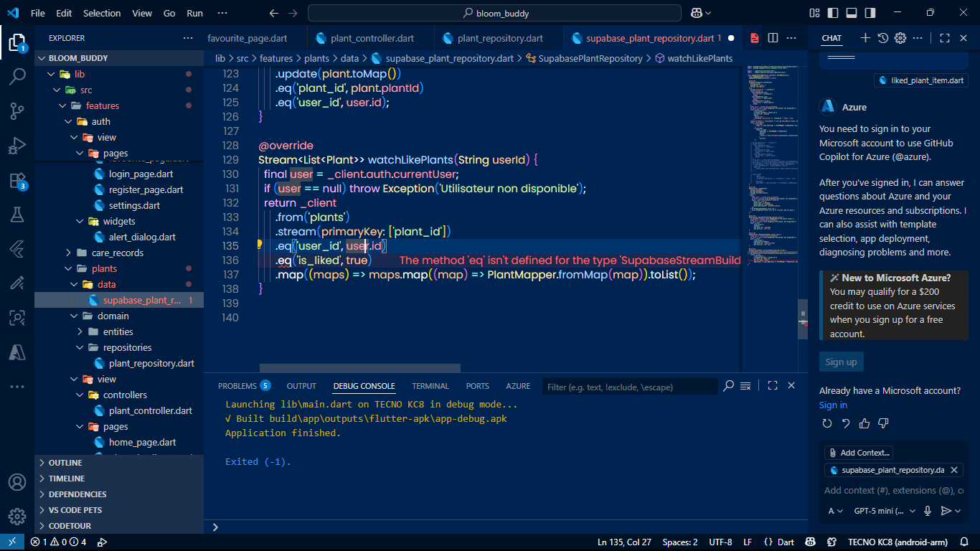Screen dimensions: 980x551
Task: Expand the OUTLINE section
Action: coord(65,463)
